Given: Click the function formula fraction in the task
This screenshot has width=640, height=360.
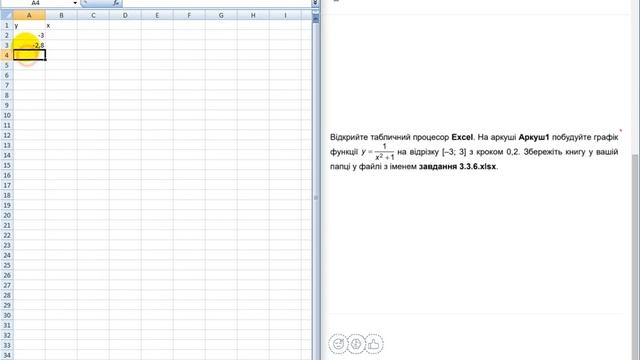Looking at the screenshot, I should [x=378, y=152].
